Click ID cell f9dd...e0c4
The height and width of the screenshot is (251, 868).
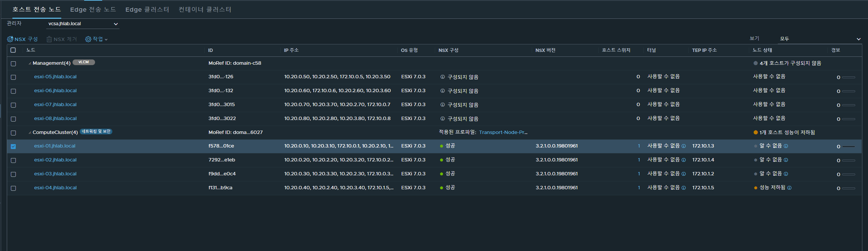coord(222,174)
